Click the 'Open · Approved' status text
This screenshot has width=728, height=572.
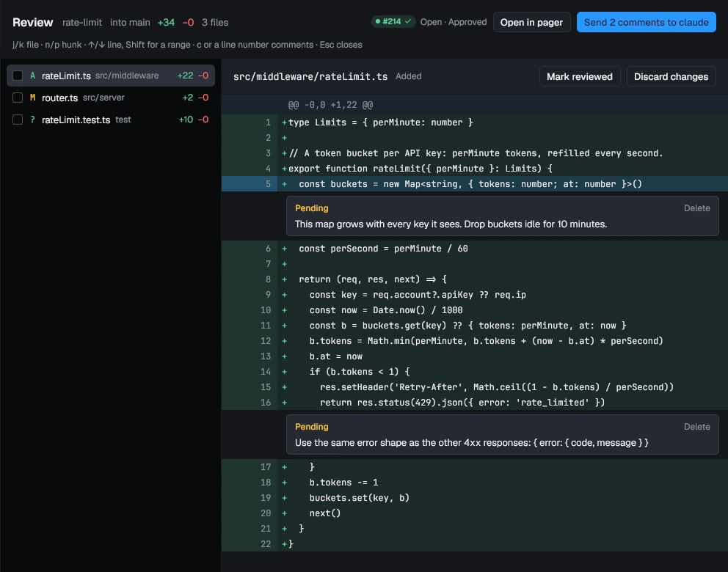(x=454, y=22)
